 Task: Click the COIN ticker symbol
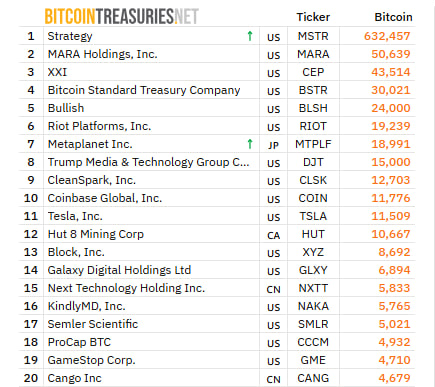313,198
